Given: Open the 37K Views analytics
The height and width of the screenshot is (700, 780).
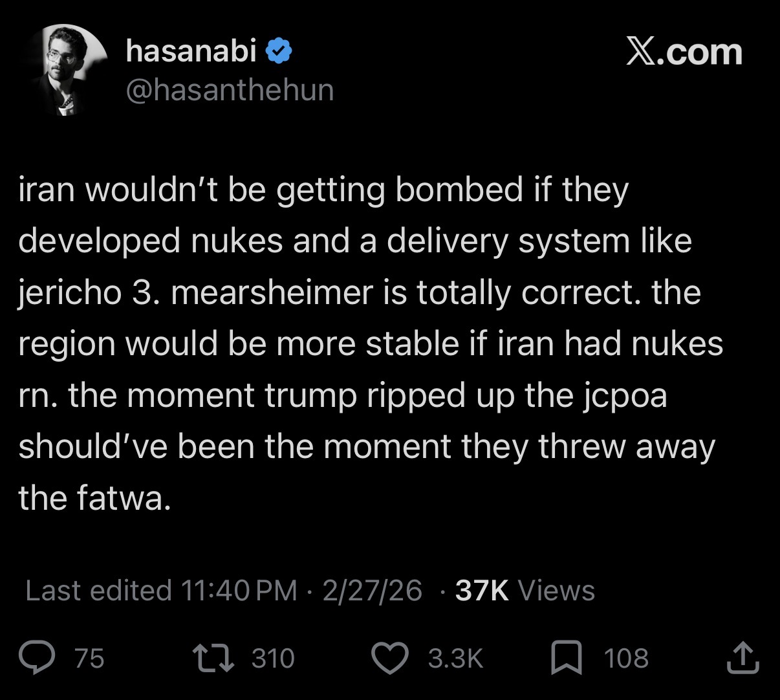Looking at the screenshot, I should pyautogui.click(x=525, y=591).
